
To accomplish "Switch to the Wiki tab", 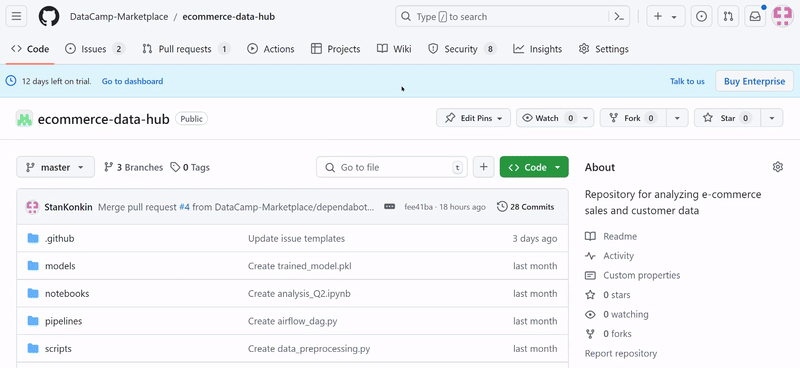I will (x=394, y=49).
